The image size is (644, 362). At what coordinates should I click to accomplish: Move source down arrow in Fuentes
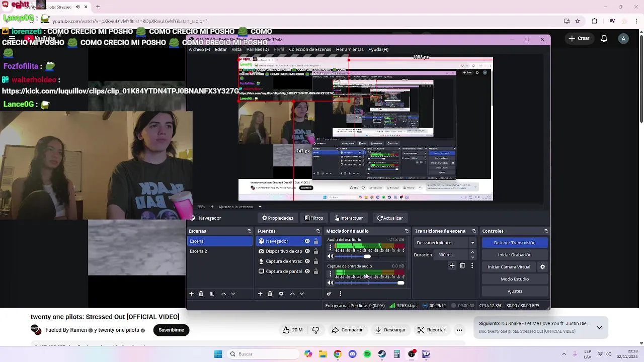(x=302, y=294)
